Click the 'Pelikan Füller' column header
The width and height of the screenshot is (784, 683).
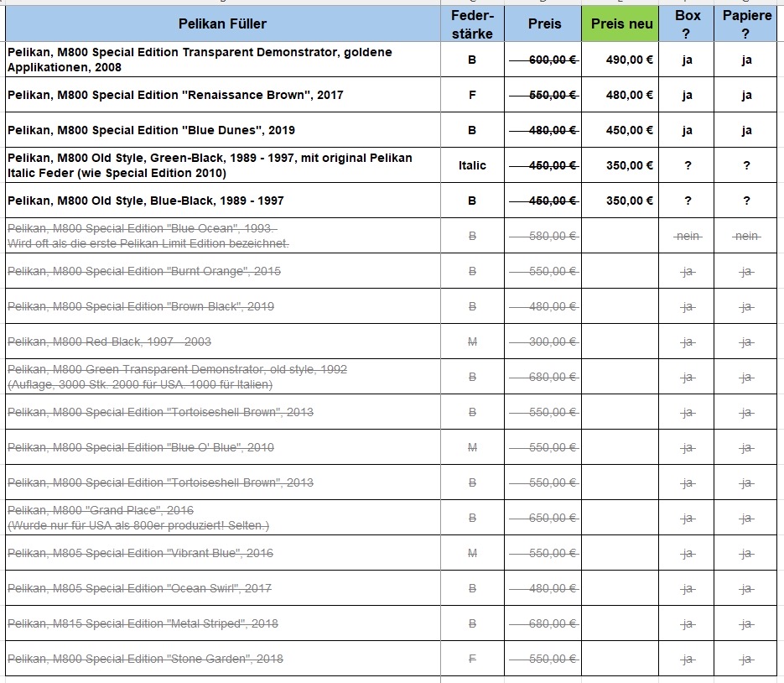coord(223,23)
